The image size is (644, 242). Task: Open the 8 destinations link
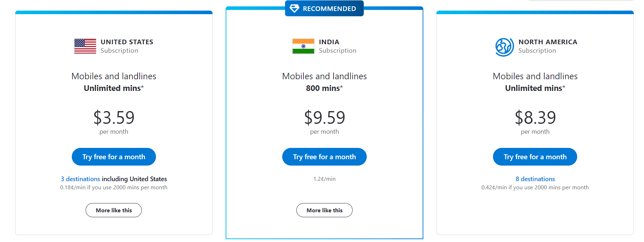pyautogui.click(x=535, y=179)
